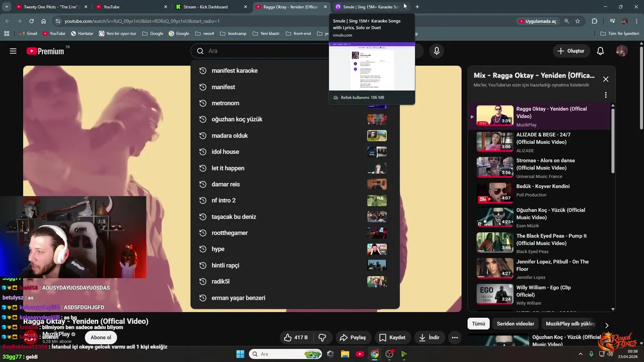Close the Mix playlist panel
Image resolution: width=644 pixels, height=362 pixels.
click(606, 79)
